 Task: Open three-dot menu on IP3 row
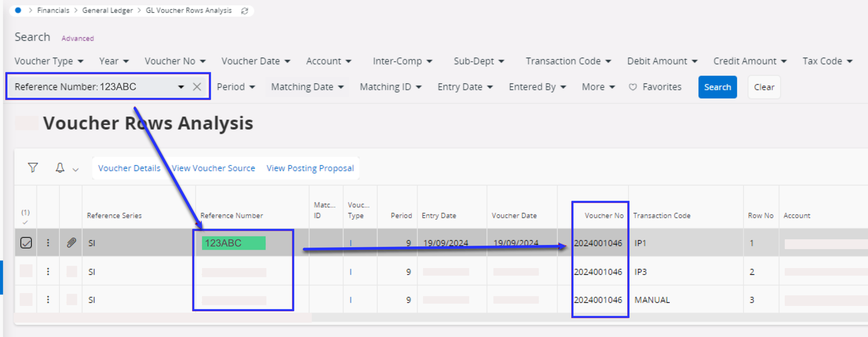tap(48, 271)
